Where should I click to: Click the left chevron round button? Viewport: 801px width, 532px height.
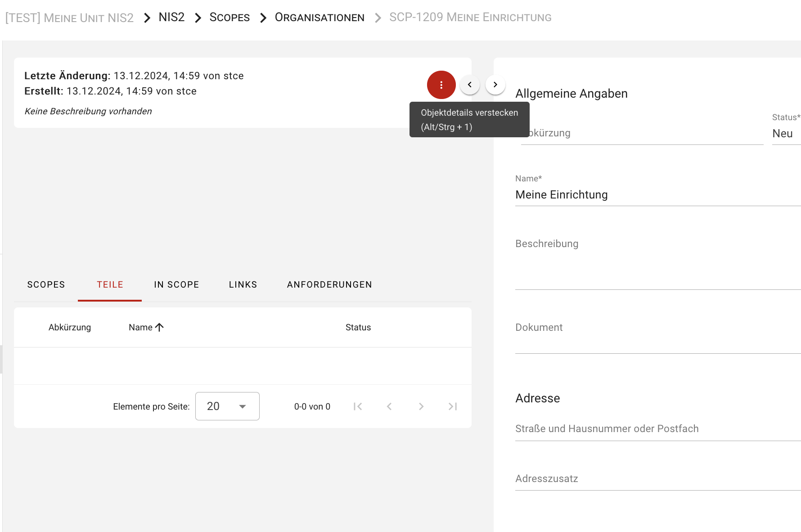coord(469,85)
